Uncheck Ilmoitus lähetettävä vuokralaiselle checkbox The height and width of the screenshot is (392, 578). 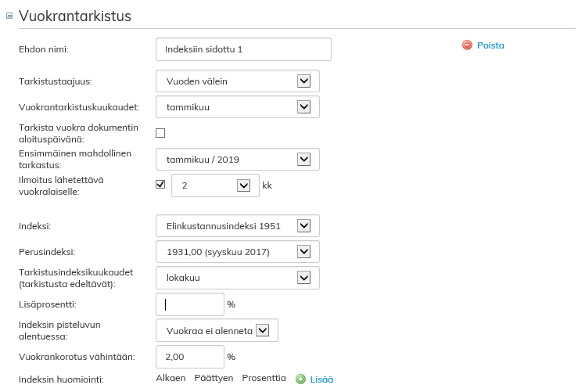[160, 185]
